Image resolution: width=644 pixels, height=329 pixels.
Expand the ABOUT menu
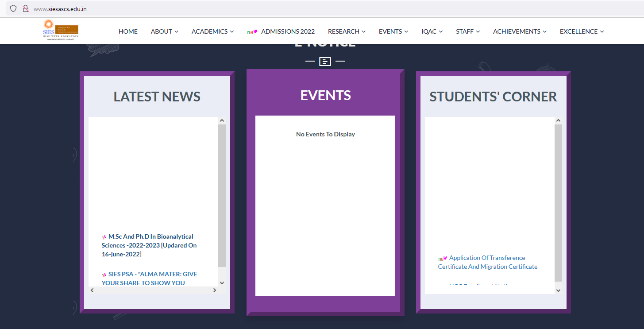(x=164, y=31)
